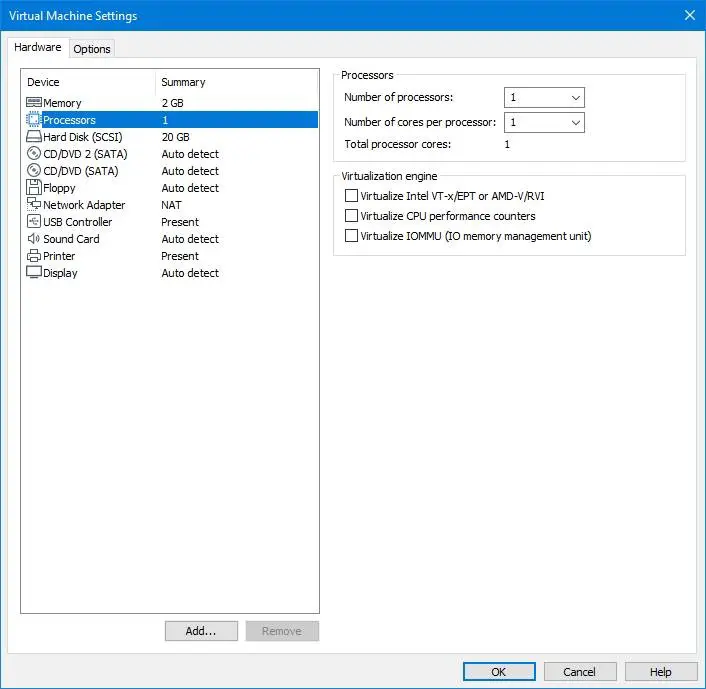
Task: Switch to the Options tab
Action: click(92, 49)
